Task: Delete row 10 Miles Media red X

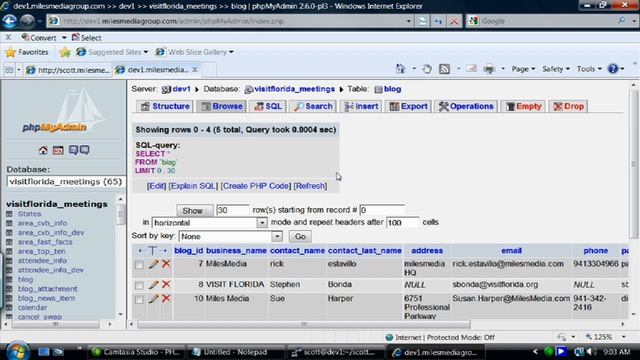Action: 166,298
